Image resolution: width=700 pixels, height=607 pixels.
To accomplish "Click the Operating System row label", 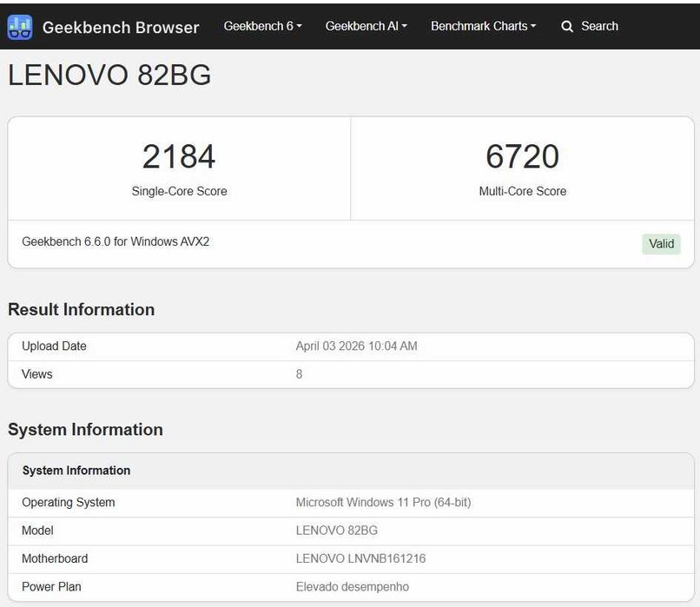I will 69,502.
